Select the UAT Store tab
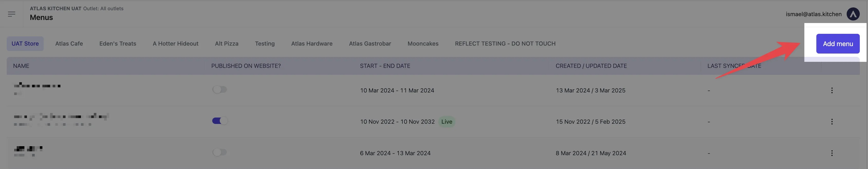Viewport: 868px width, 169px height. [x=25, y=43]
